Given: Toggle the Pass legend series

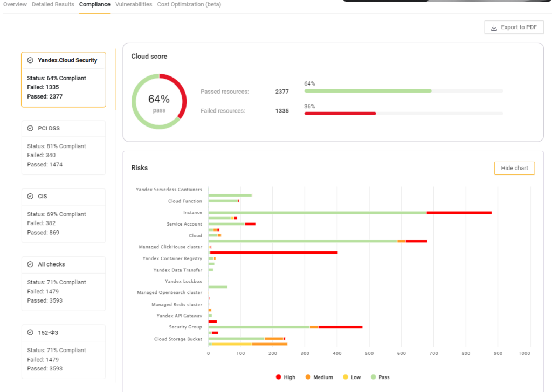Looking at the screenshot, I should [380, 377].
